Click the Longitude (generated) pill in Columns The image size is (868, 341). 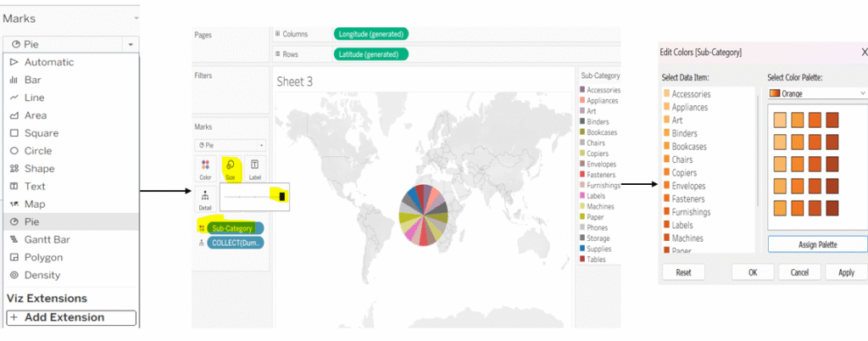(x=371, y=34)
